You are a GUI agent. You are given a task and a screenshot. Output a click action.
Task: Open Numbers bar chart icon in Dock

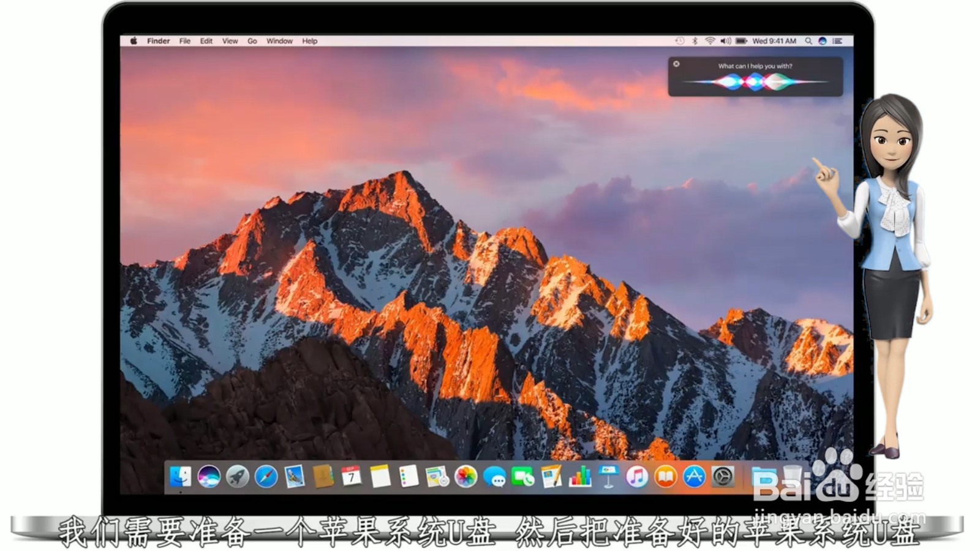pos(580,476)
